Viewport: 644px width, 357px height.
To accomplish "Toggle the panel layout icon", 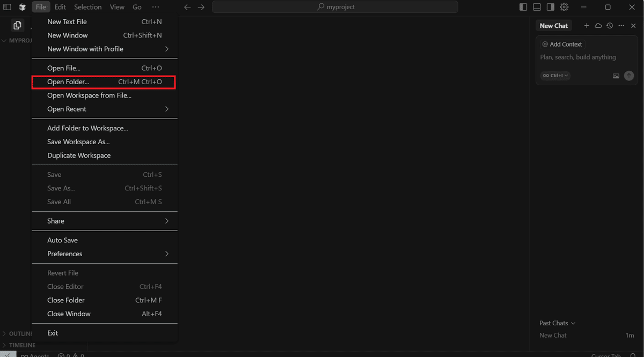I will tap(537, 6).
